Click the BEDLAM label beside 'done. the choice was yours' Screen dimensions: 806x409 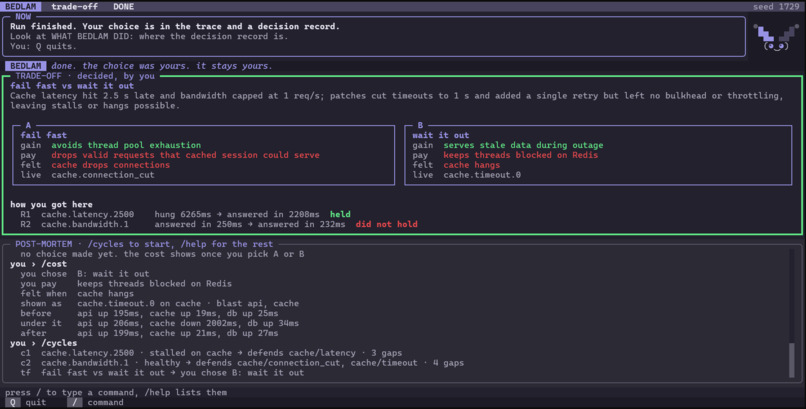click(x=26, y=66)
